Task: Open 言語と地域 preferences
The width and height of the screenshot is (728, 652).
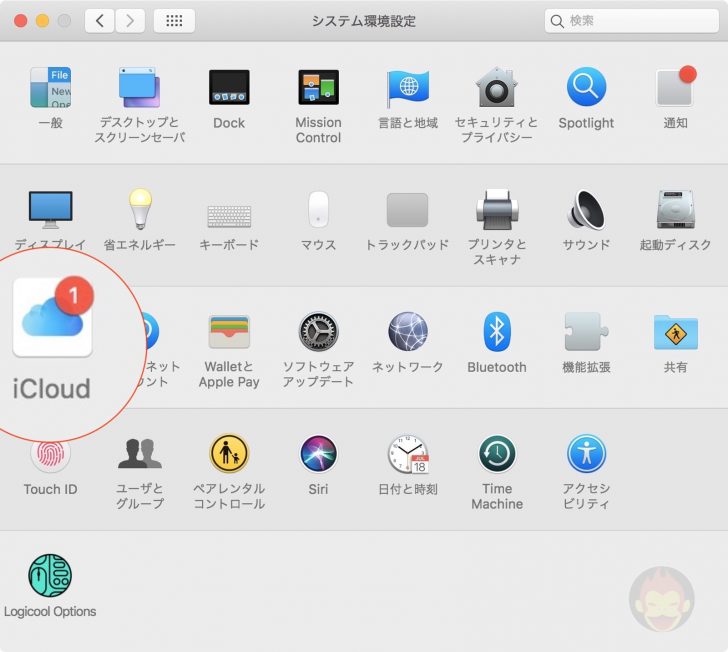Action: [408, 87]
